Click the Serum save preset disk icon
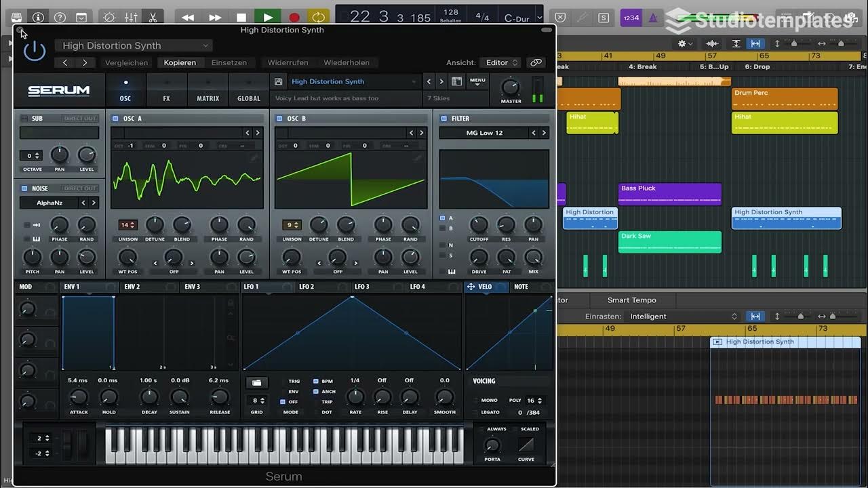 pos(279,82)
